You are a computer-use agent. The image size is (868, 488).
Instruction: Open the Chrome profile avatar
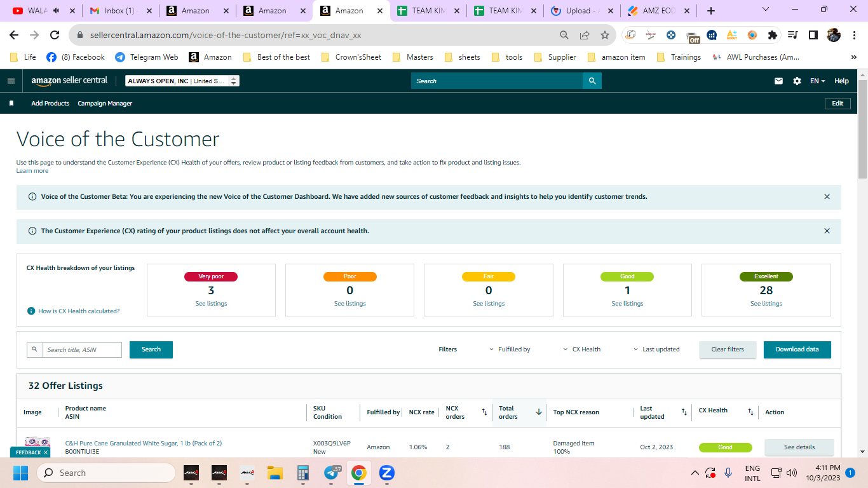(x=834, y=35)
